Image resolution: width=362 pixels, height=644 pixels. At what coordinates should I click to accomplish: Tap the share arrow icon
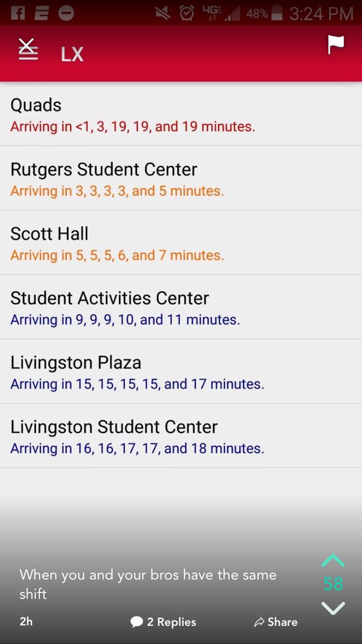pos(259,622)
